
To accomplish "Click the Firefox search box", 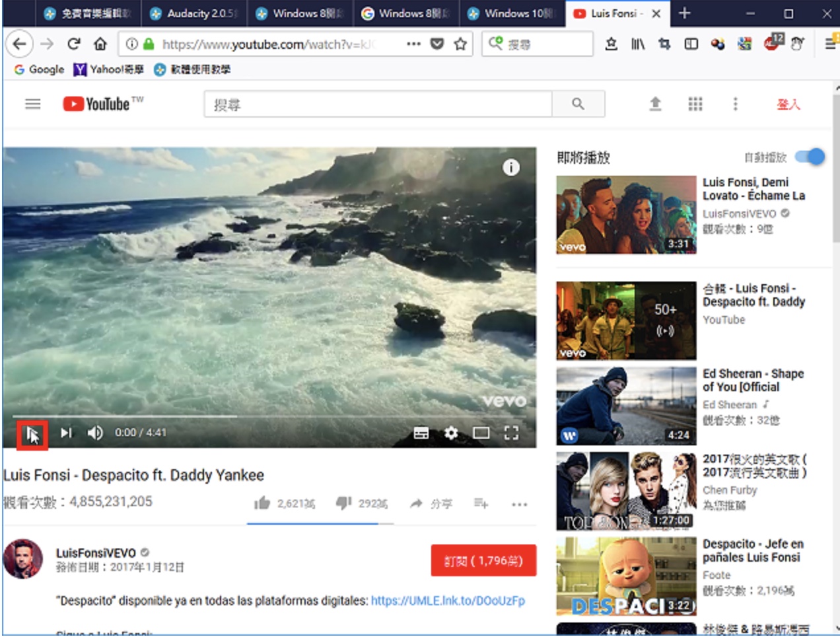I will point(538,44).
